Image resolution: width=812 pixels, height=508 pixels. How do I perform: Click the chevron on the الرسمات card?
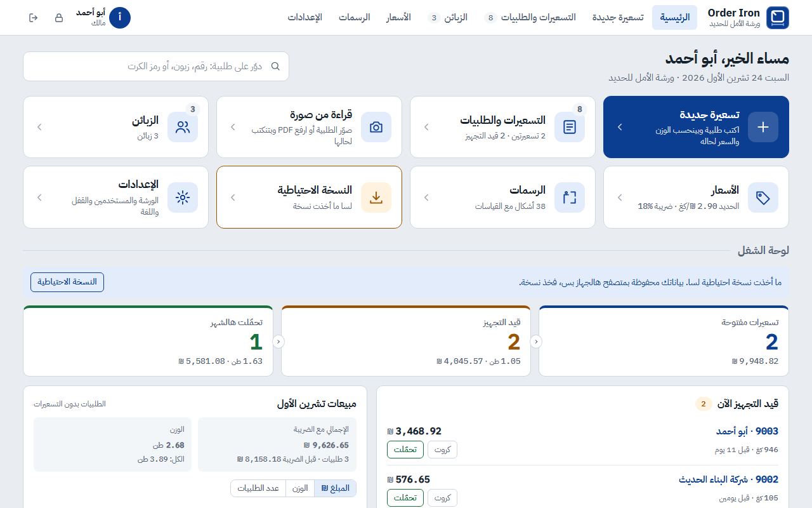[426, 197]
